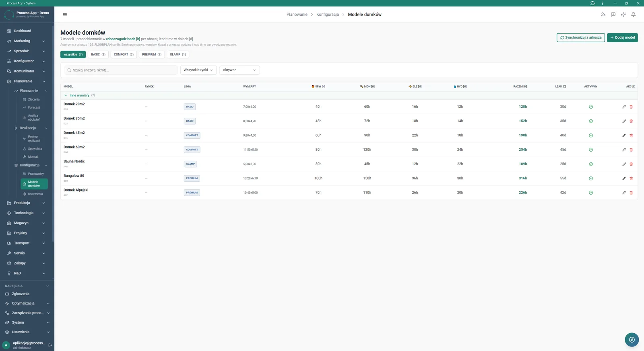
Task: Select the COMFORT (2) filter tab
Action: (x=124, y=55)
